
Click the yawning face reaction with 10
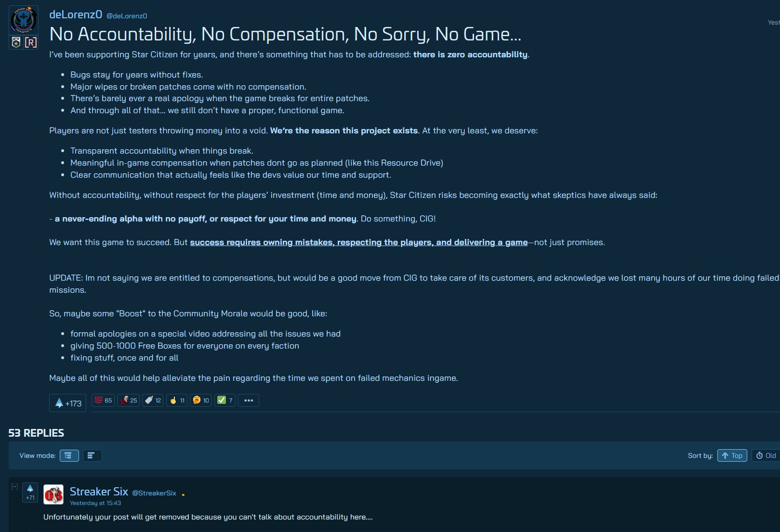(201, 400)
